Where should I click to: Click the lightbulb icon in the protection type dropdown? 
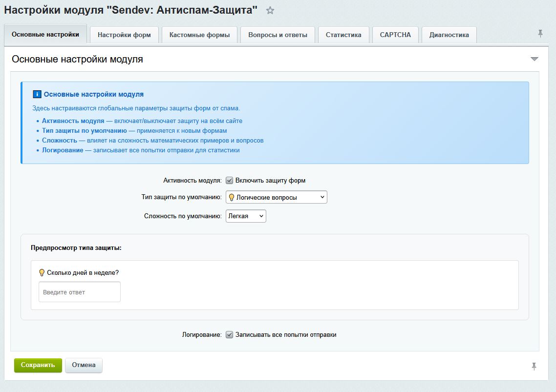(232, 197)
